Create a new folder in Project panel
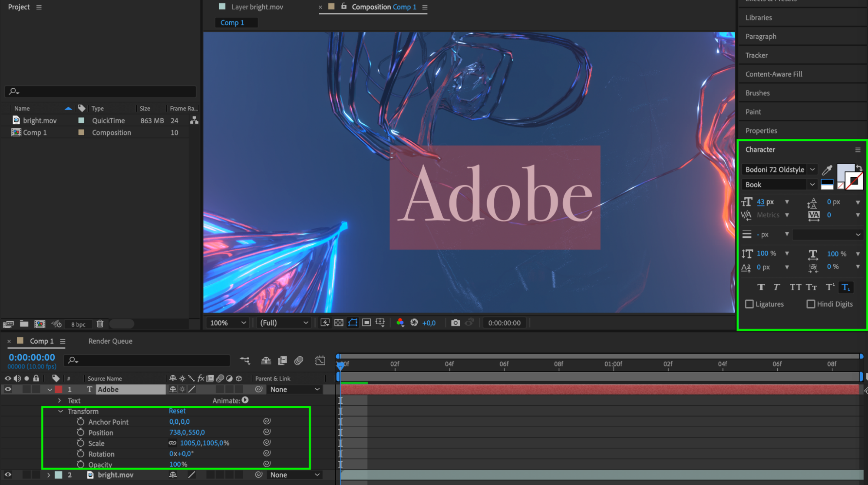868x485 pixels. click(x=24, y=324)
